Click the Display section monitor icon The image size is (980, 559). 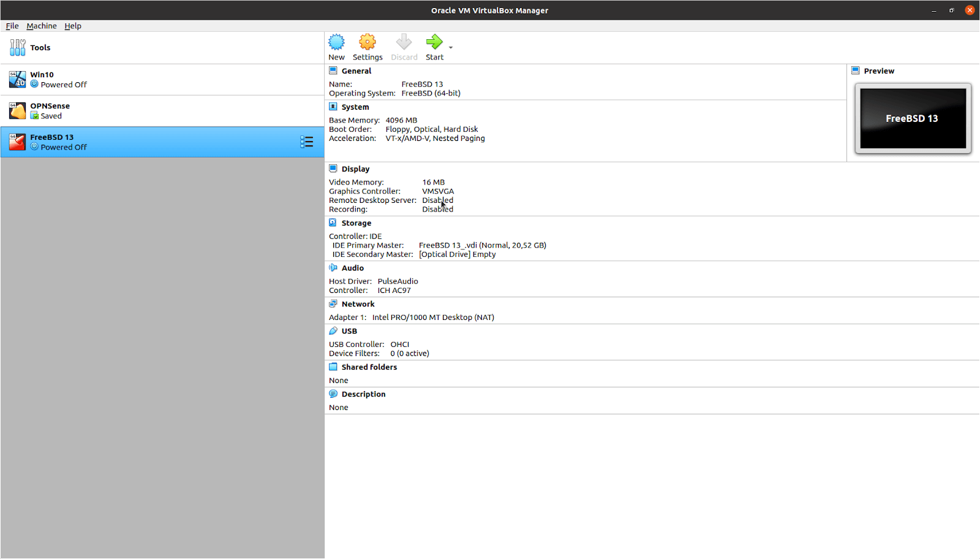point(333,169)
